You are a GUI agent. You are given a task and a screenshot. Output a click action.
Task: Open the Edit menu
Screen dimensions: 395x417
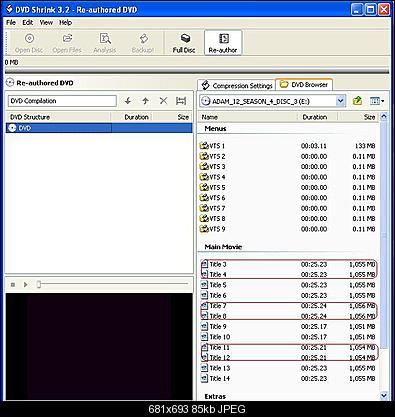[x=28, y=23]
